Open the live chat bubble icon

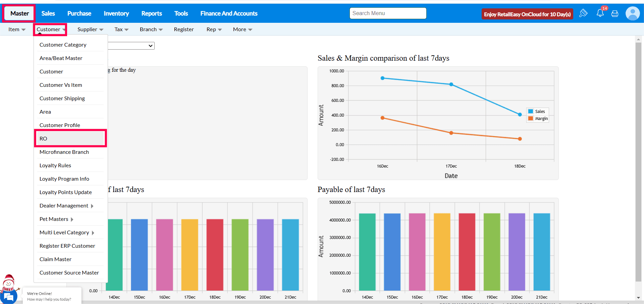pyautogui.click(x=9, y=297)
